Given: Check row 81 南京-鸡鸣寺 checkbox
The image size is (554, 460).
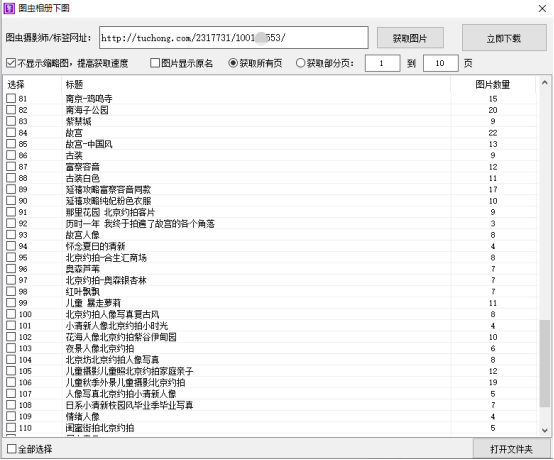Looking at the screenshot, I should coord(11,99).
